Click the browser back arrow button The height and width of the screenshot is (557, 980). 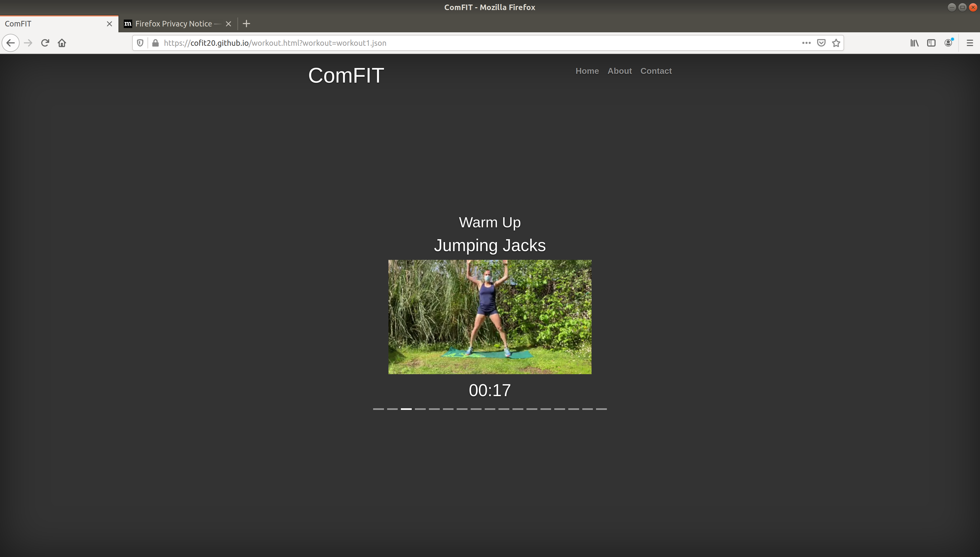11,43
